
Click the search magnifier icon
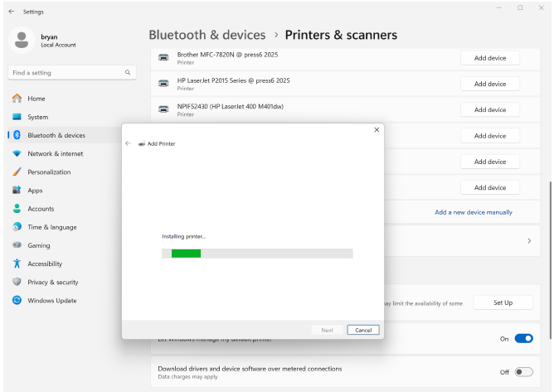[x=128, y=72]
